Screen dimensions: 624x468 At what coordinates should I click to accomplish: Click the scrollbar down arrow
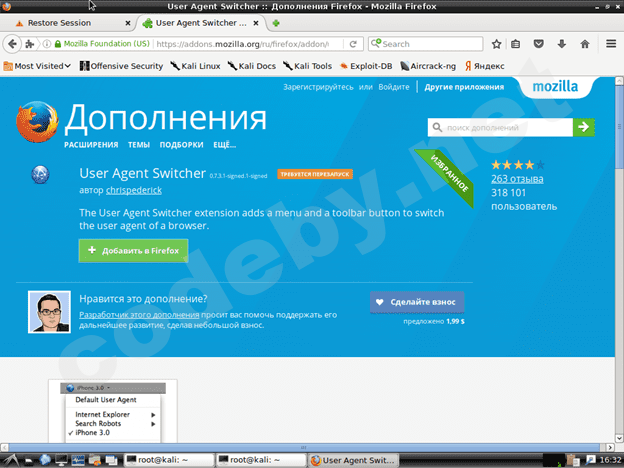pos(619,438)
